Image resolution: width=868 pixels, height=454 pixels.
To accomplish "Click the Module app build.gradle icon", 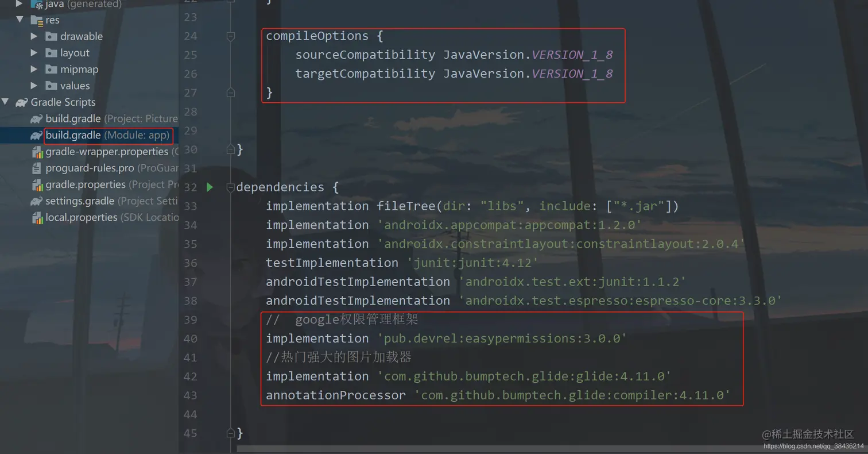I will [37, 136].
